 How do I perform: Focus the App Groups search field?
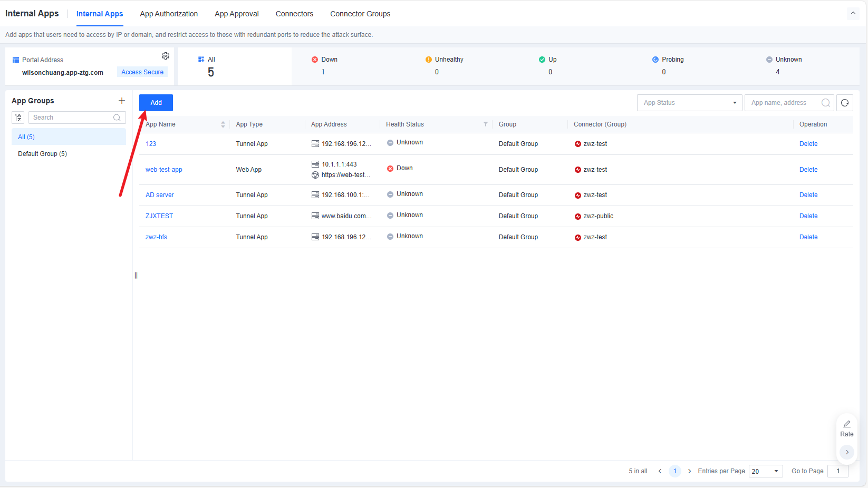[x=77, y=118]
